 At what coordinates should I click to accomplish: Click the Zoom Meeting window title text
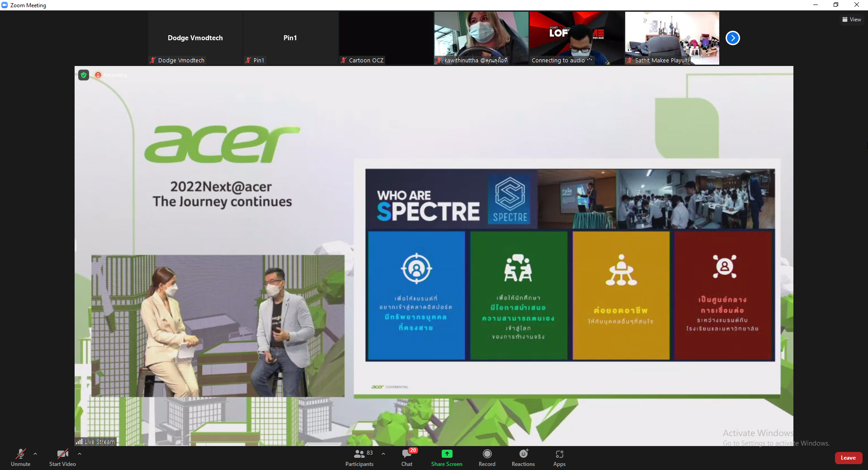click(x=28, y=5)
